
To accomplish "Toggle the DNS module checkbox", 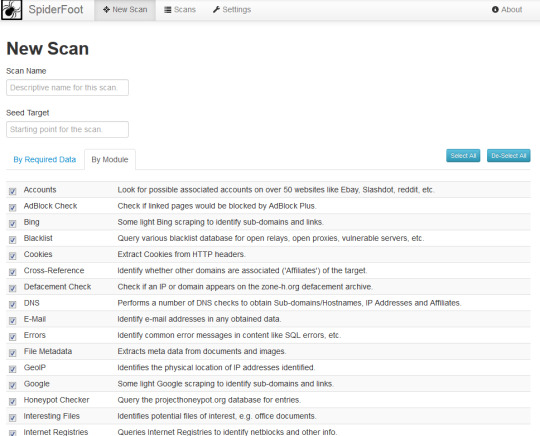I will pyautogui.click(x=13, y=304).
